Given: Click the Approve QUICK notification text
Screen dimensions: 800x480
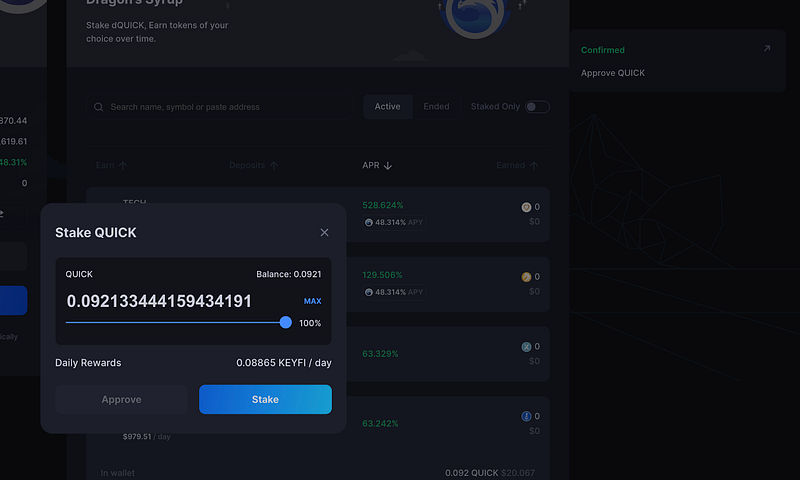Looking at the screenshot, I should point(613,73).
